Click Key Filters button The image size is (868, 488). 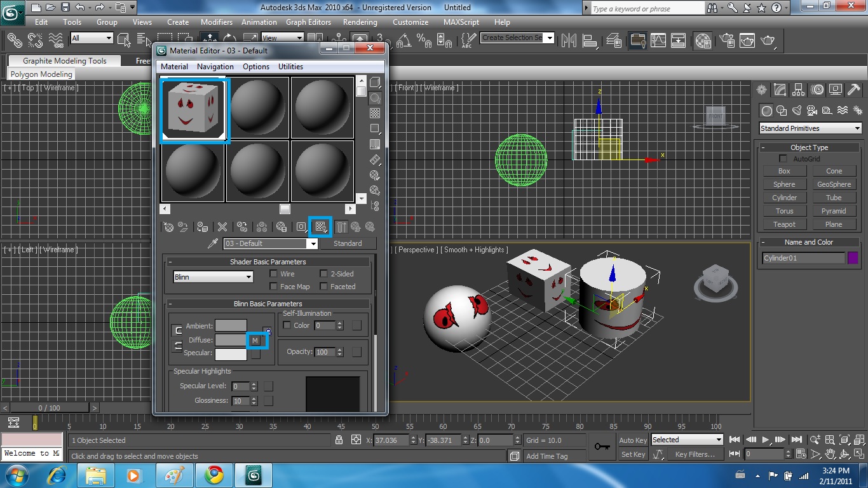coord(695,454)
